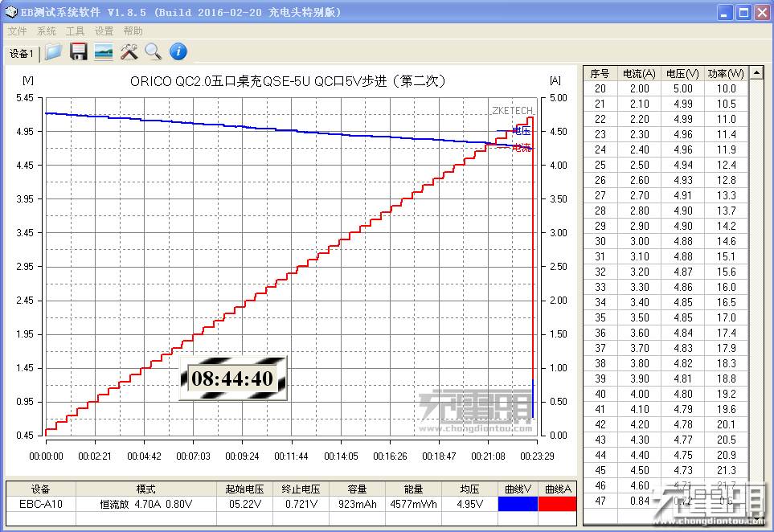Click the 曲线A column header

558,489
